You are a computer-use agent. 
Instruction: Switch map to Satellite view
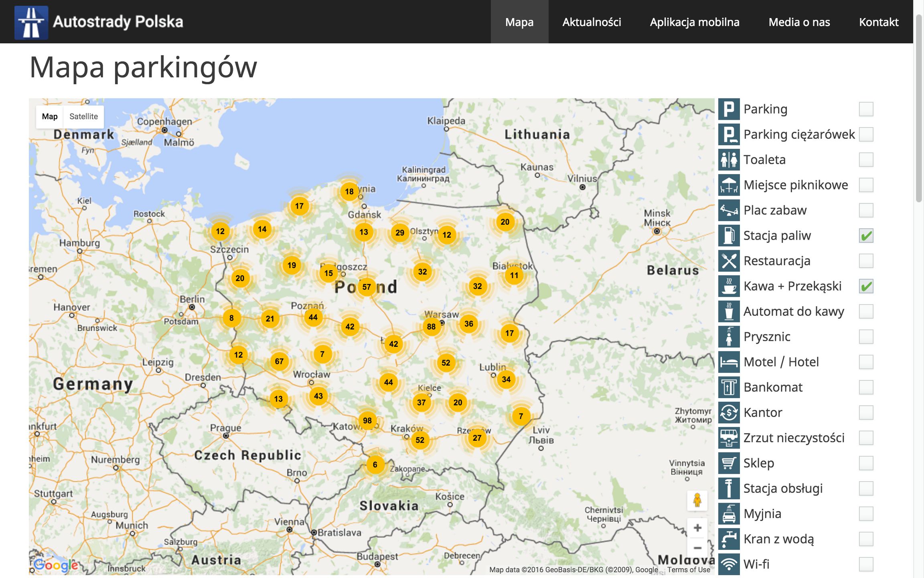[83, 116]
